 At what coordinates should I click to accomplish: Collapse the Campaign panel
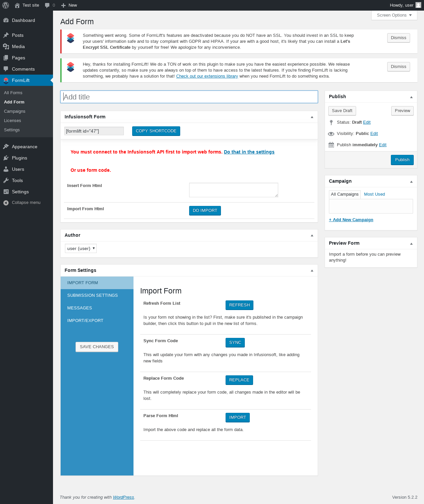click(x=411, y=182)
